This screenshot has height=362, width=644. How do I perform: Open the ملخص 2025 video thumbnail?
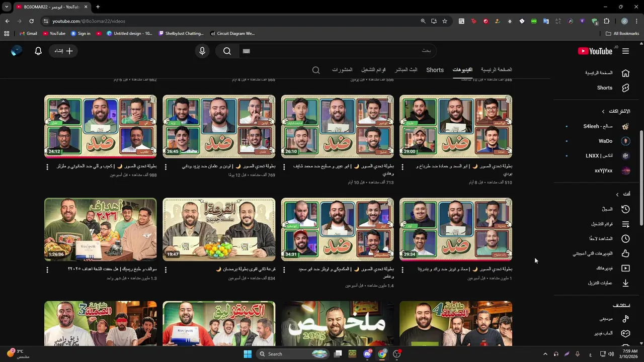(337, 323)
